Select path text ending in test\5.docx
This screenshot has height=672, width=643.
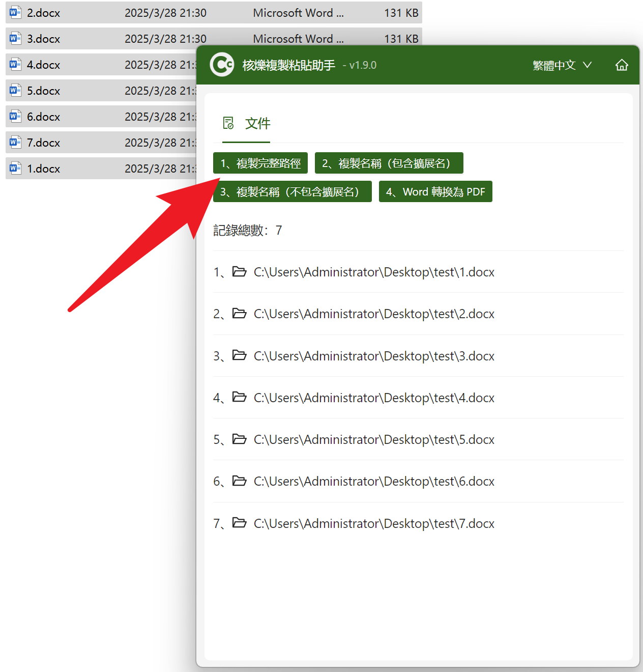[374, 440]
